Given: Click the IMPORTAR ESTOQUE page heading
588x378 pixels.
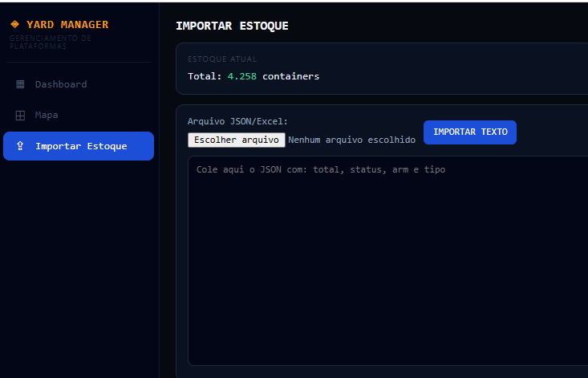Looking at the screenshot, I should [232, 26].
